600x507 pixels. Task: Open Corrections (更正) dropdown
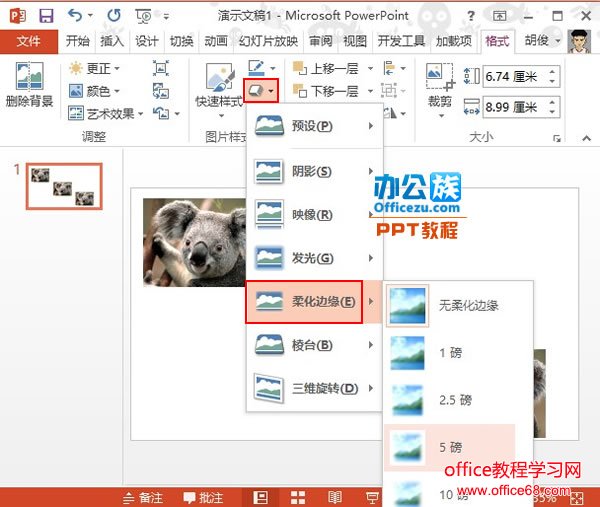point(94,68)
